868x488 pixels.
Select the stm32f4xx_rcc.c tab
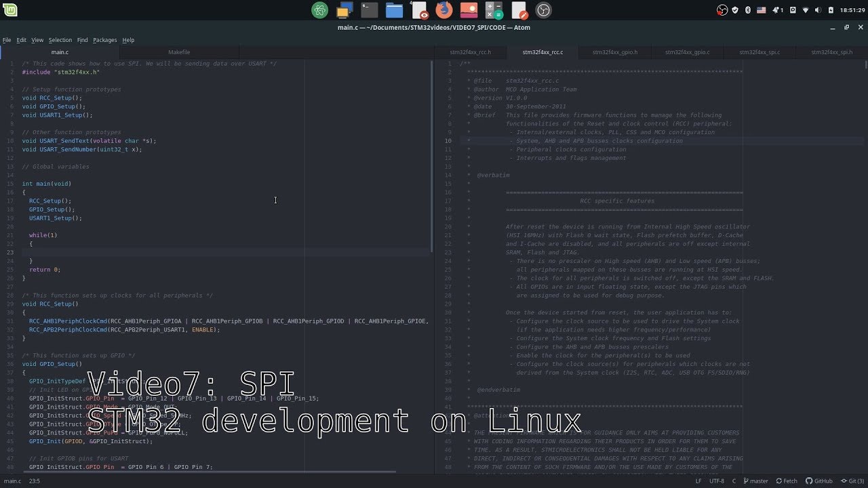point(542,52)
